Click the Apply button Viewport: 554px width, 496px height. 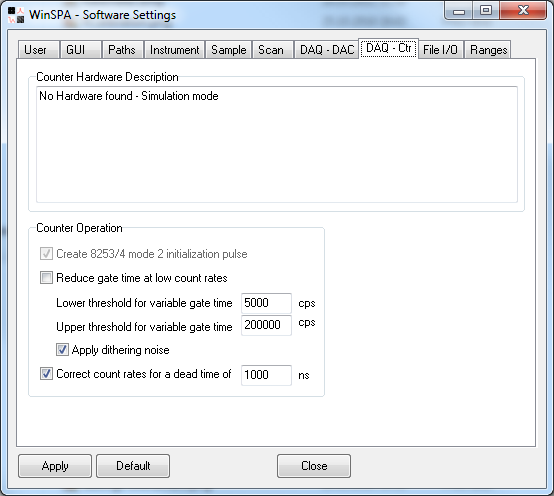tap(55, 466)
